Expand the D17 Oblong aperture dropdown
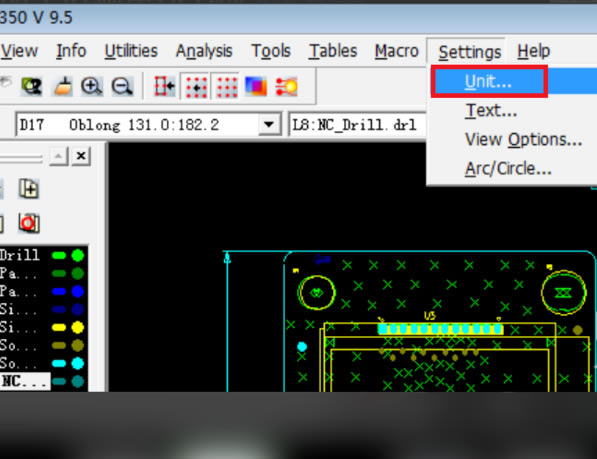The height and width of the screenshot is (459, 597). point(269,124)
